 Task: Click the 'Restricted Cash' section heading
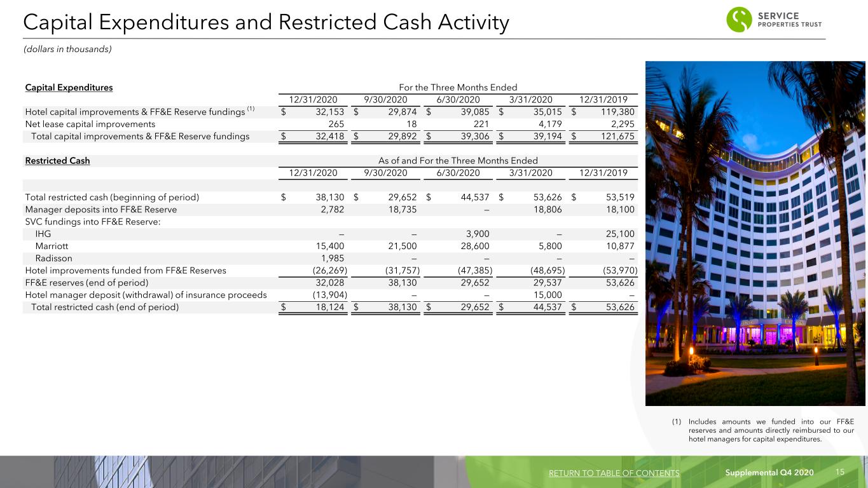point(57,161)
